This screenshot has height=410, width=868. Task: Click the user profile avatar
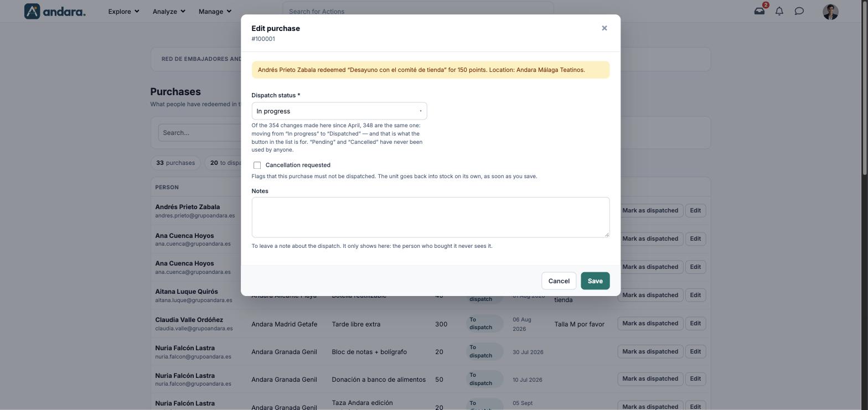(830, 12)
